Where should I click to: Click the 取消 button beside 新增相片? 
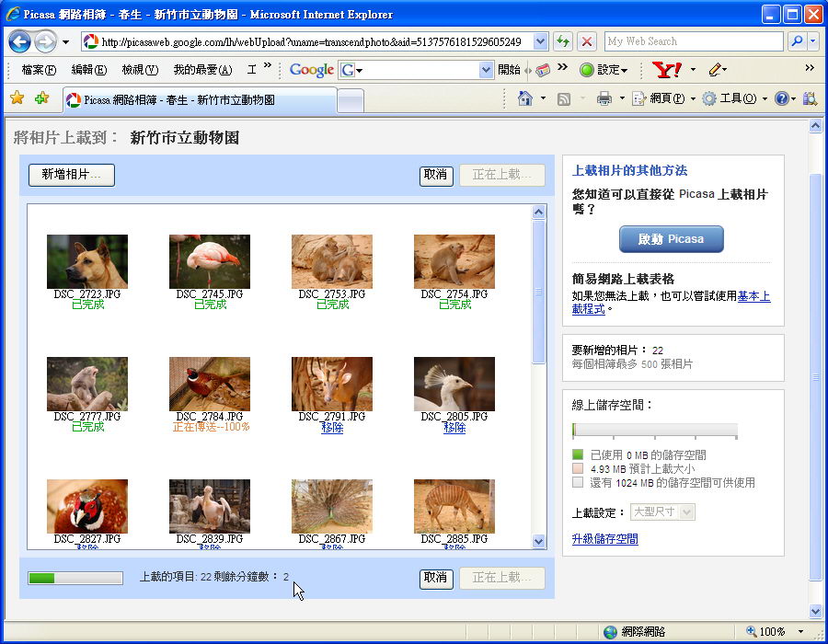pos(436,175)
